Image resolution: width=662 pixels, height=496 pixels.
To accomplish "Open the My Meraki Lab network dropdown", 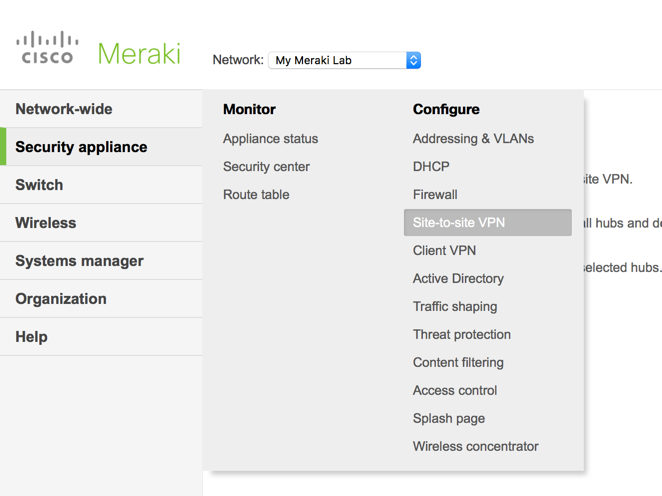I will click(x=344, y=60).
